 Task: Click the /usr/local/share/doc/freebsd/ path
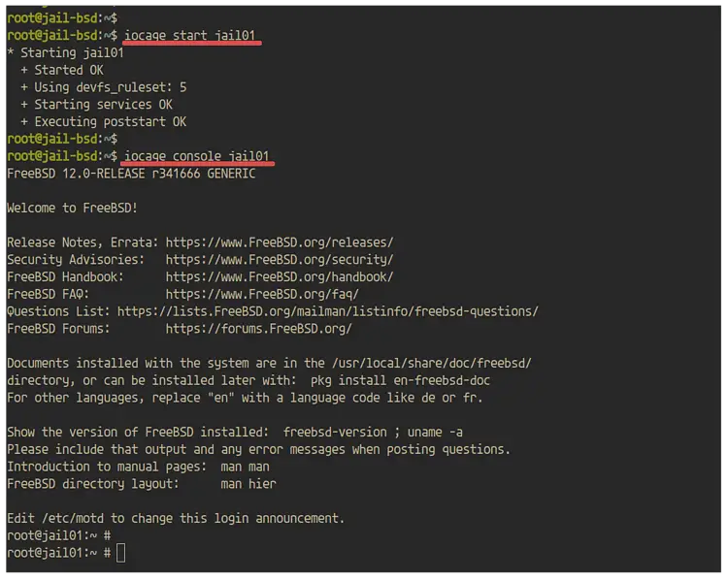coord(432,364)
